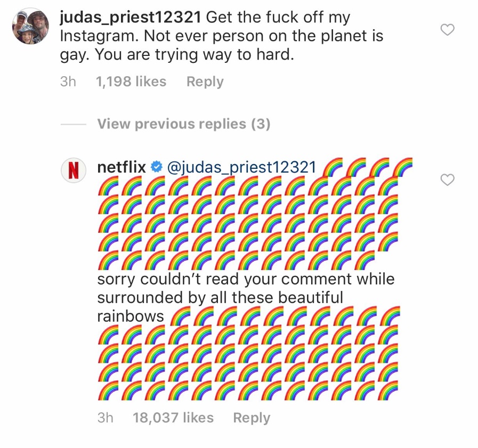The height and width of the screenshot is (448, 478).
Task: Show the 18,037 likes list
Action: (173, 418)
